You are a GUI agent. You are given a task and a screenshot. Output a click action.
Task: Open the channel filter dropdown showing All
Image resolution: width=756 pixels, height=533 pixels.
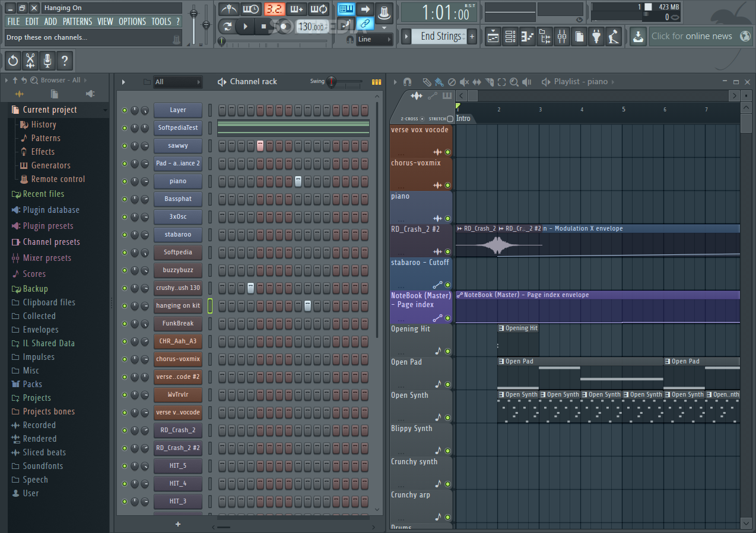178,82
